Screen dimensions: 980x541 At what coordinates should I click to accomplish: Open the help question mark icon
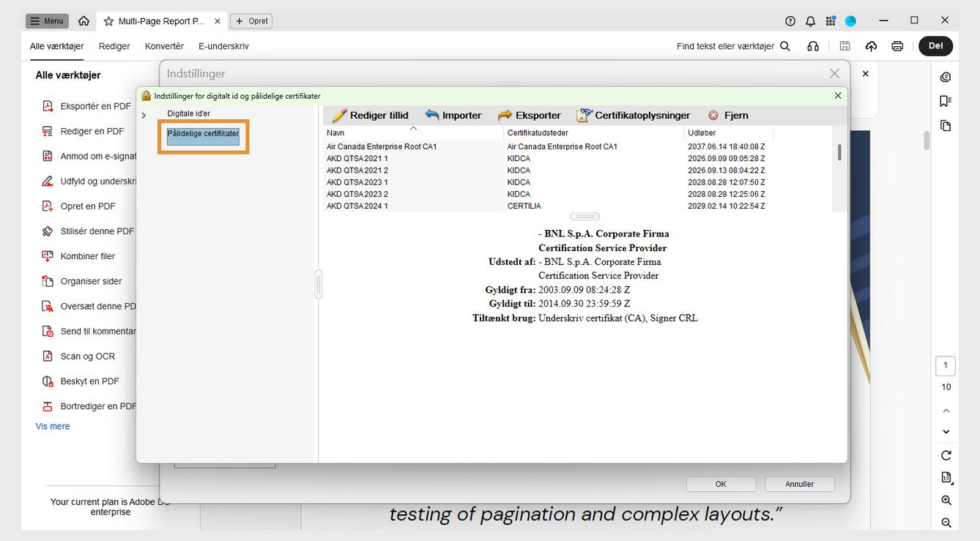(790, 21)
